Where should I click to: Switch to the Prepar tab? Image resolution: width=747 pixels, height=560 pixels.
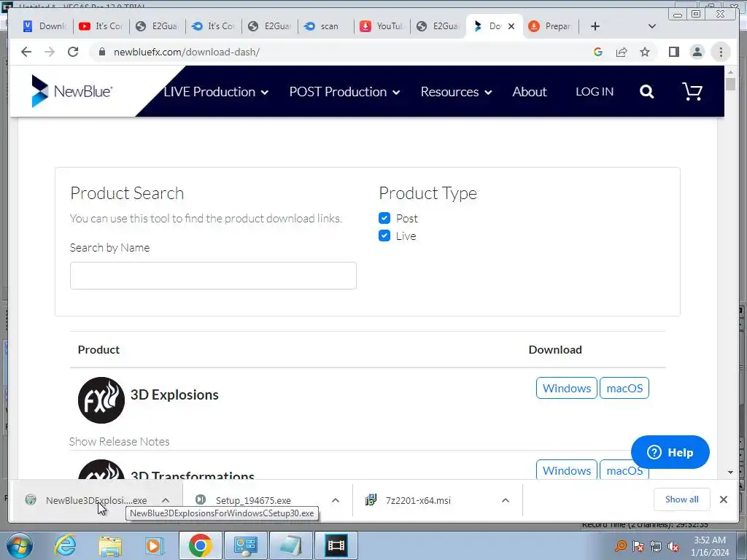[550, 26]
